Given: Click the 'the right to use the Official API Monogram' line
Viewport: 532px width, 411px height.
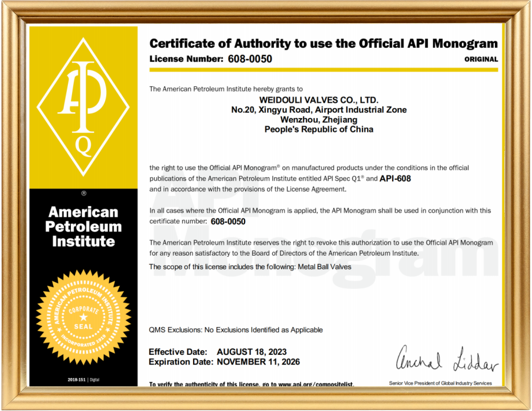Looking at the screenshot, I should coord(309,168).
